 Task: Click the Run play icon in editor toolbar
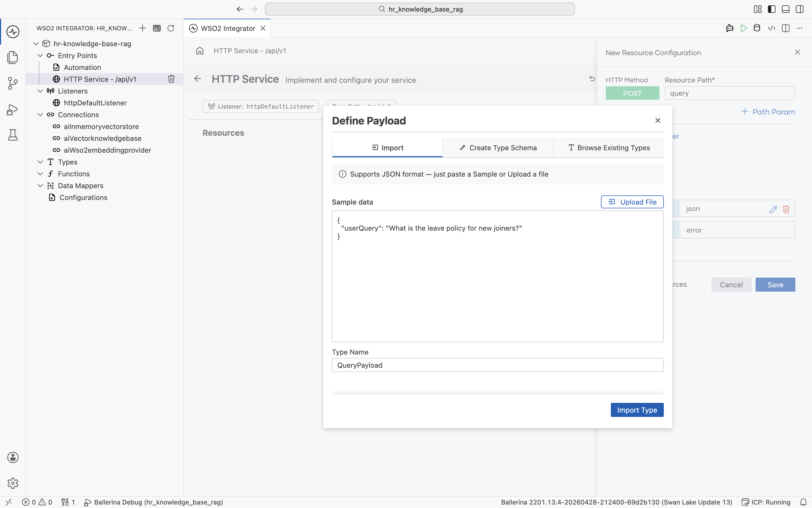(744, 28)
